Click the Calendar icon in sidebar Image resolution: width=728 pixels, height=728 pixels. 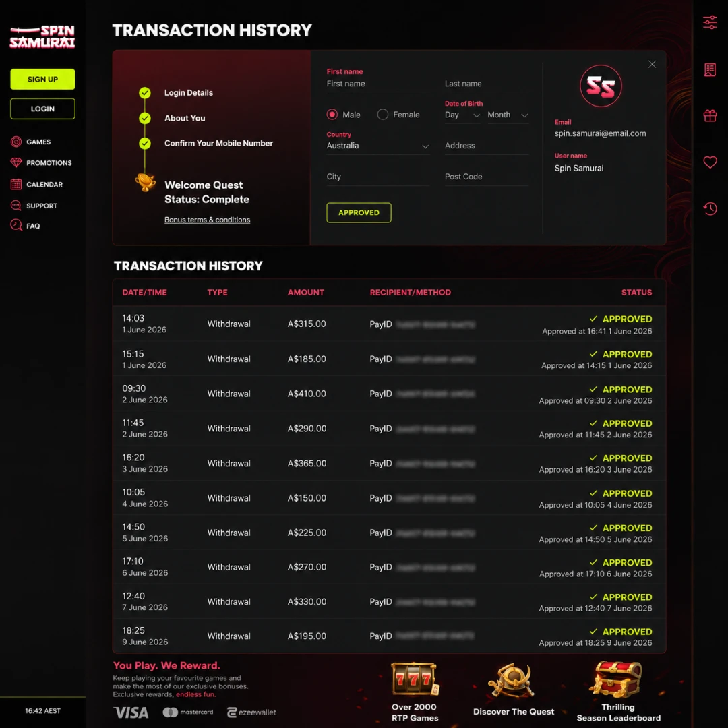coord(16,184)
